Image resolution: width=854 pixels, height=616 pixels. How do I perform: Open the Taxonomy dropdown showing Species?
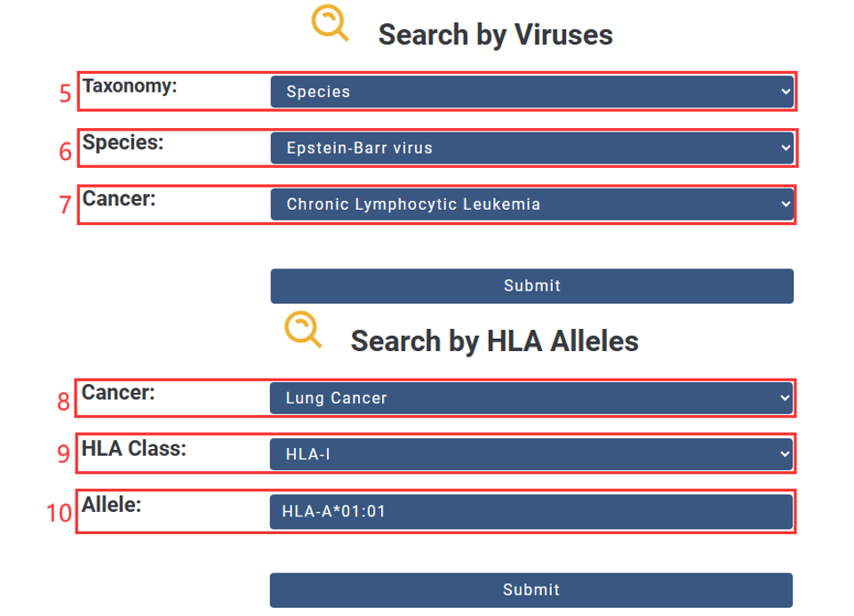(x=531, y=92)
